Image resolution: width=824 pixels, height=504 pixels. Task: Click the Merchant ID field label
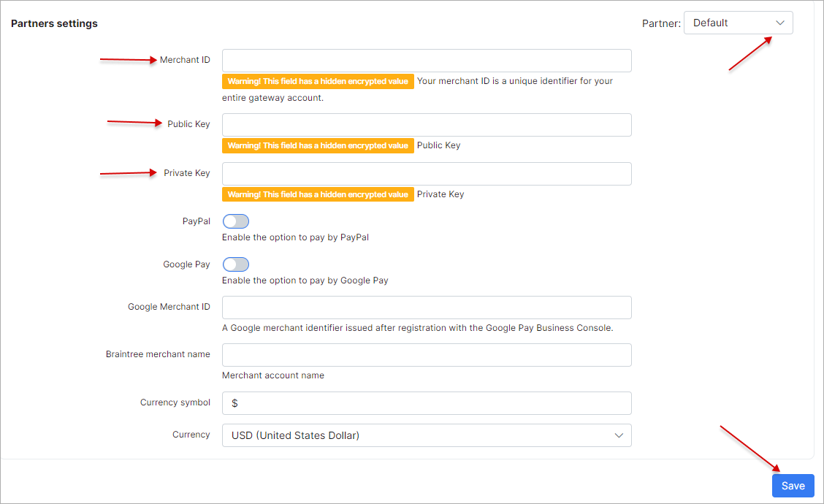pyautogui.click(x=185, y=60)
